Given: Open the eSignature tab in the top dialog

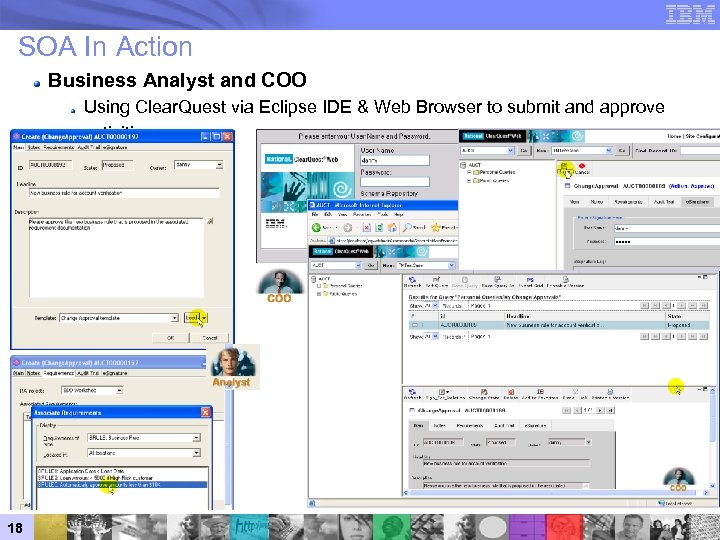Looking at the screenshot, I should click(115, 147).
